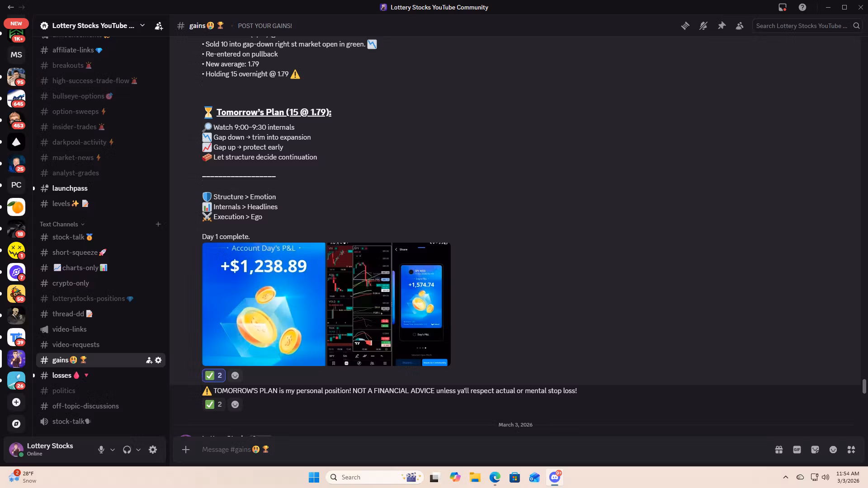Open the +$1,238.89 P&L image
Viewport: 868px width, 488px height.
(264, 304)
